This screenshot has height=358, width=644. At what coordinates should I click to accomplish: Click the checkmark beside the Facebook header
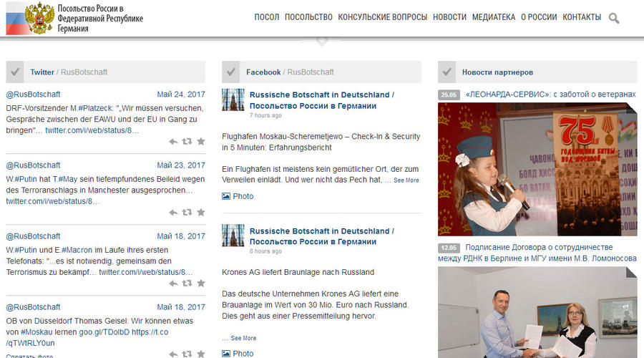pos(230,72)
